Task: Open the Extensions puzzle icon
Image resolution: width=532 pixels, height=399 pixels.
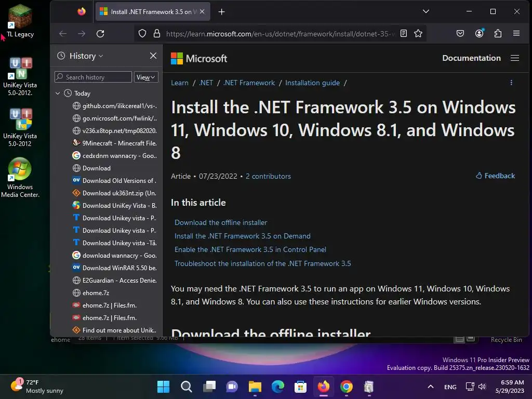Action: coord(498,34)
